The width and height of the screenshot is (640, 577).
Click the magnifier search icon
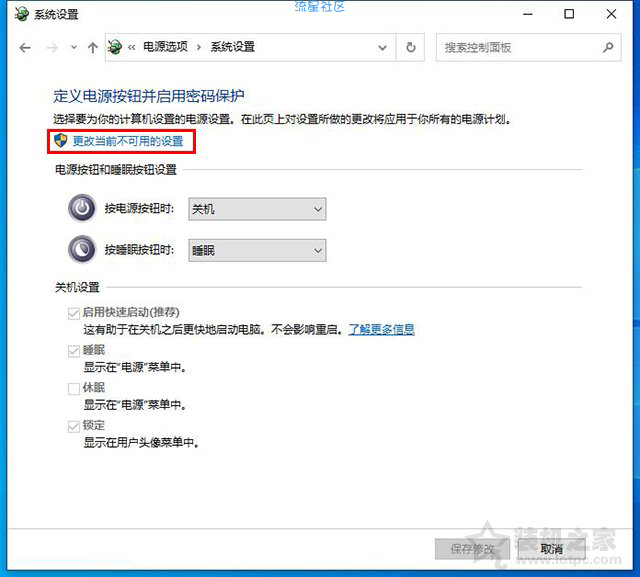click(608, 47)
